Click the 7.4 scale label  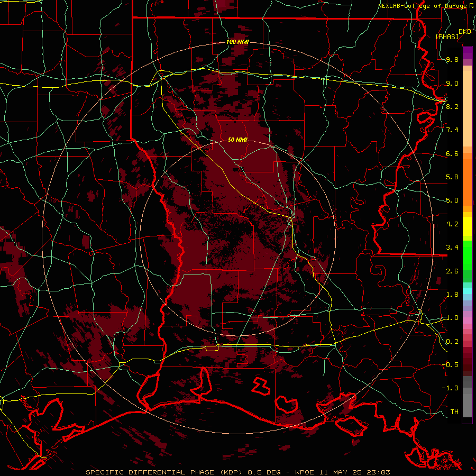[x=452, y=130]
